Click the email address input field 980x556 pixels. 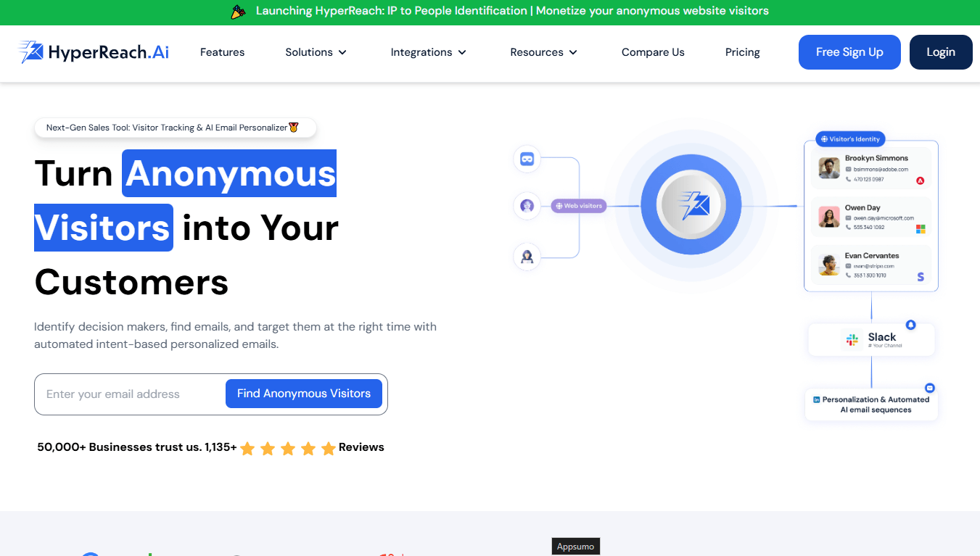tap(131, 394)
